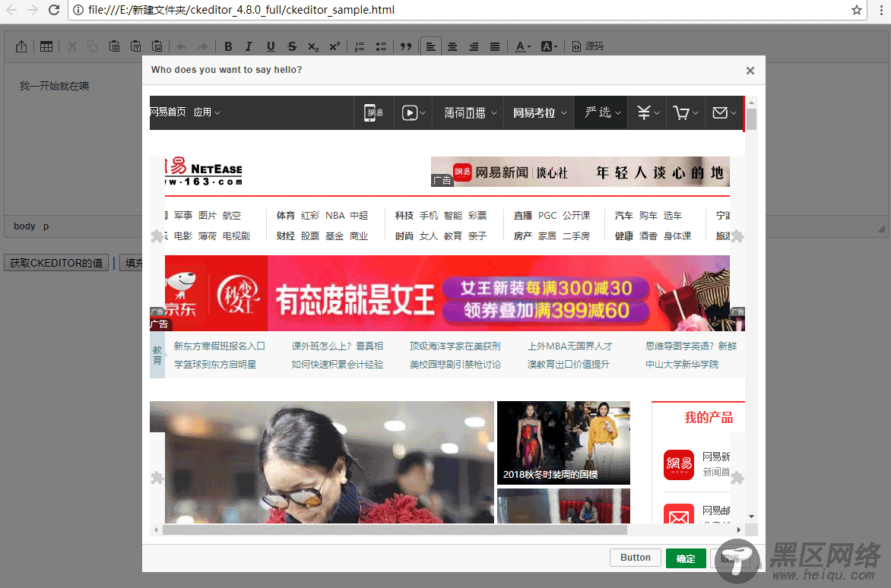
Task: Click the browser address bar
Action: pyautogui.click(x=467, y=10)
